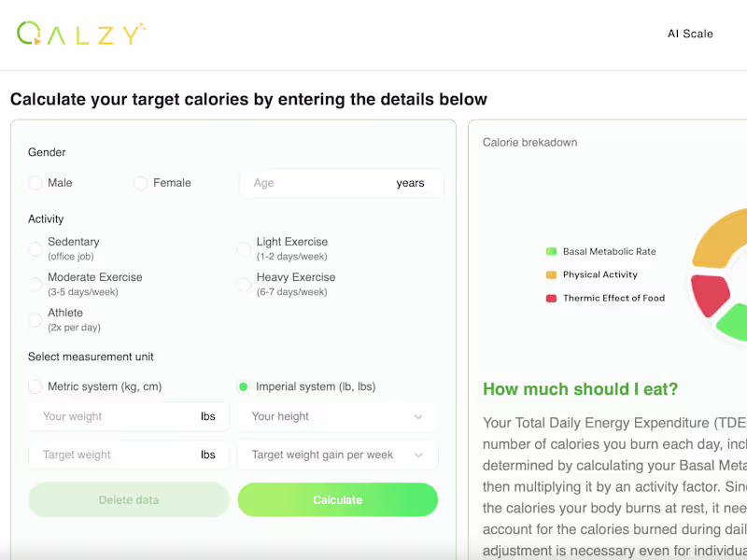Choose Heavy Exercise activity level
The image size is (747, 560).
click(x=244, y=284)
